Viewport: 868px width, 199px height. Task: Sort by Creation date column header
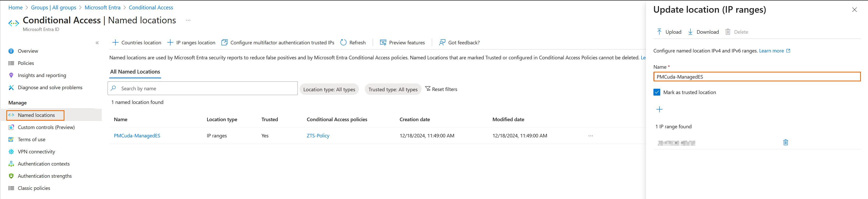414,120
